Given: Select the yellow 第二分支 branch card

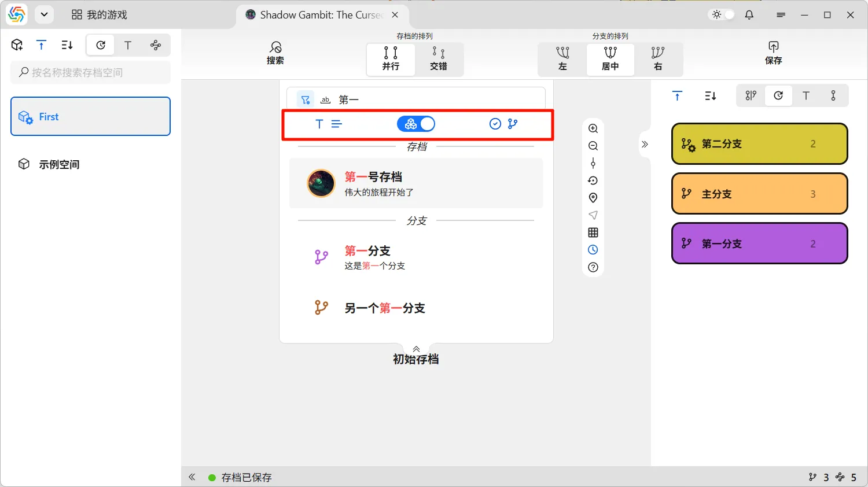Looking at the screenshot, I should pos(759,144).
